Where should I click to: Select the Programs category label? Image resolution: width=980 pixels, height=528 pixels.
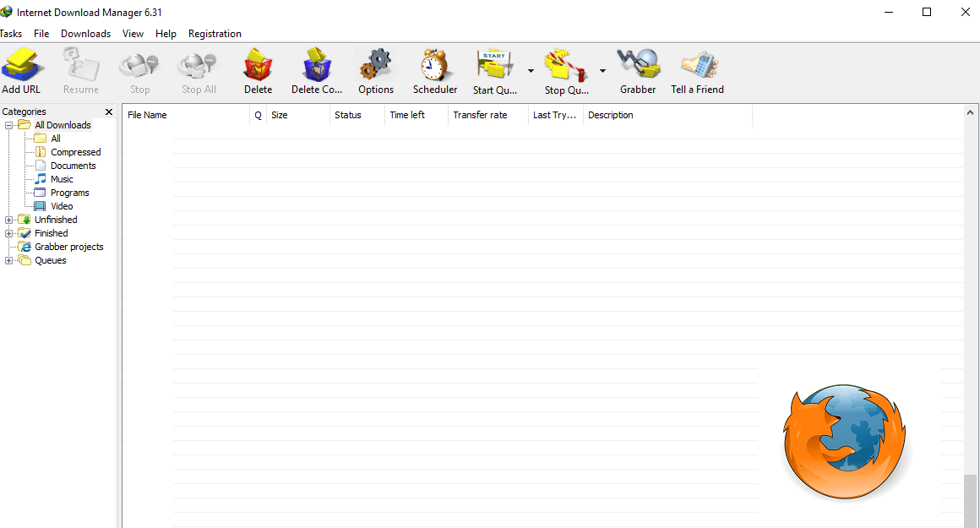(70, 193)
